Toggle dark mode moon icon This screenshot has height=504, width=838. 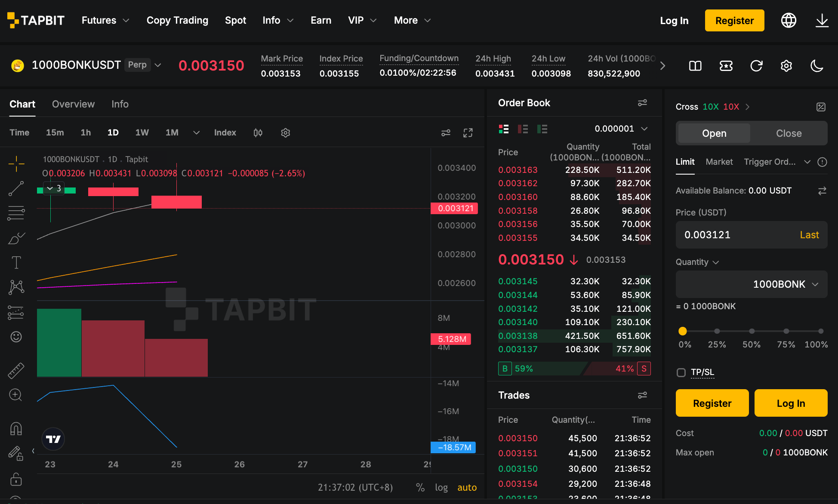816,66
